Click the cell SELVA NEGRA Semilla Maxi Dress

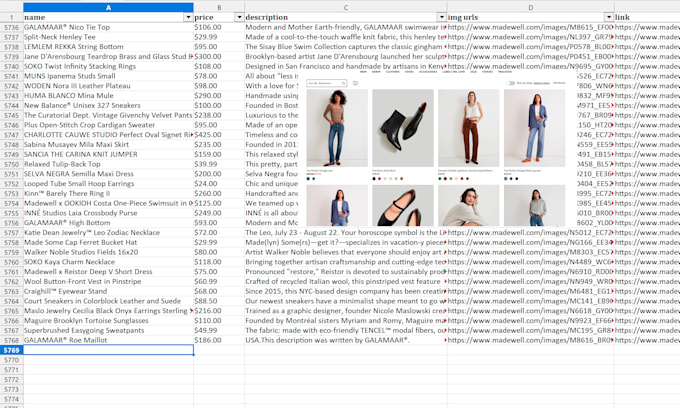[108, 174]
